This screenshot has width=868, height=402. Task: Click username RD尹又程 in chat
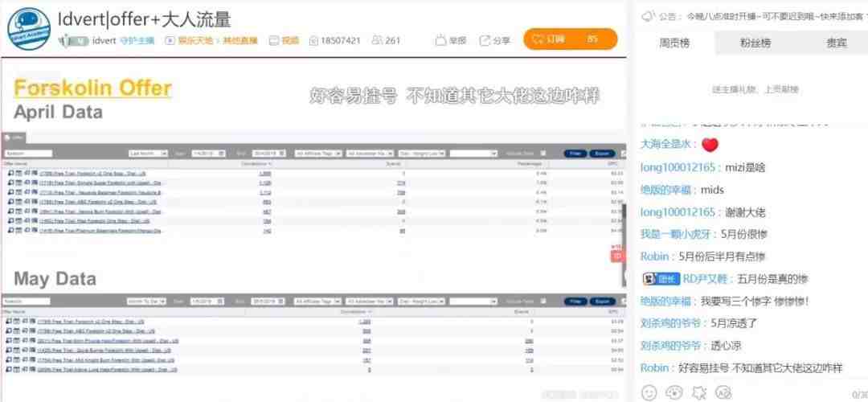coord(705,279)
